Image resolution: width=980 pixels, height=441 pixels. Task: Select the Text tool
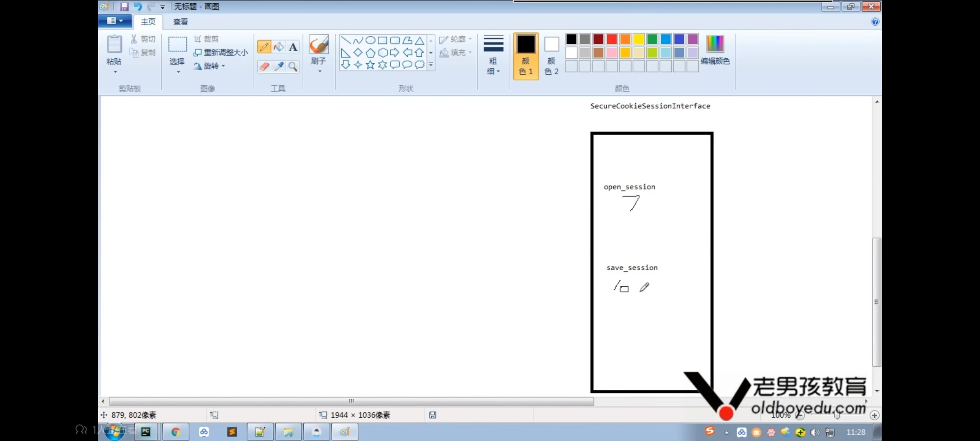[293, 47]
